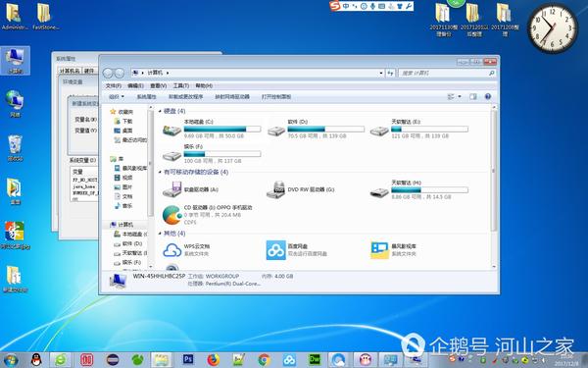Select floppy disk drive (A:) icon
Image resolution: width=588 pixels, height=368 pixels.
(171, 189)
